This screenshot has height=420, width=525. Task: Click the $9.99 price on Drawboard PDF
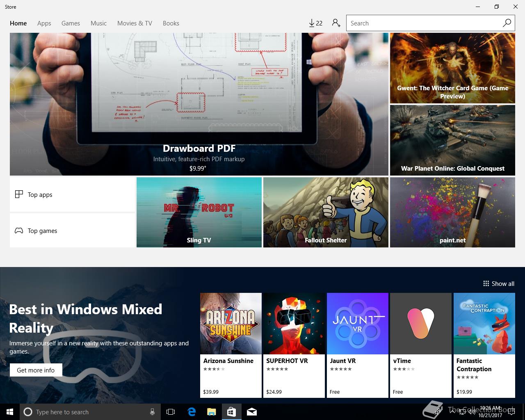198,168
